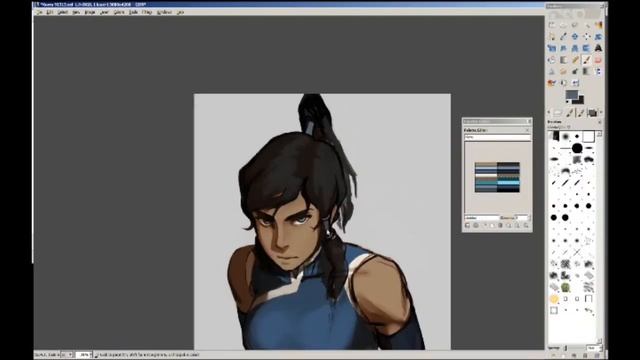Zoom all using last palette editor icon
The height and width of the screenshot is (360, 640).
pos(526,225)
